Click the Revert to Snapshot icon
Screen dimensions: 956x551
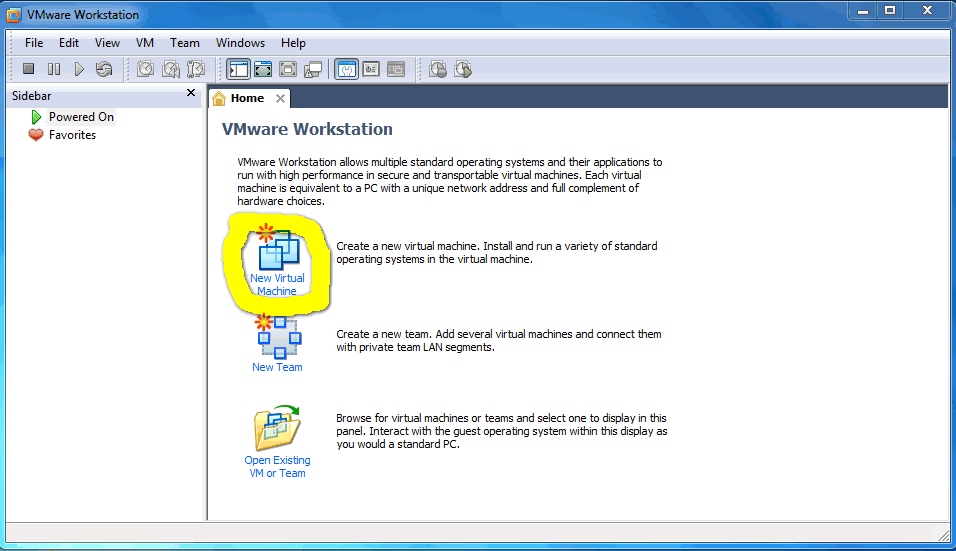tap(171, 69)
